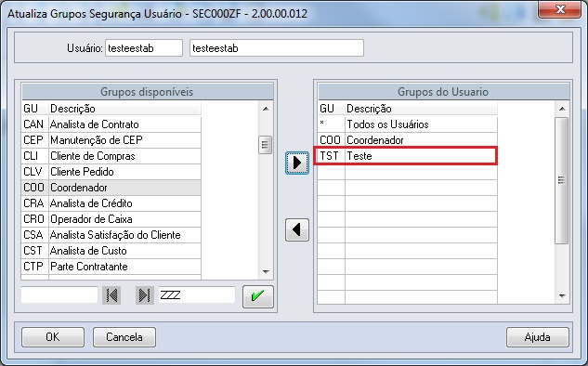Viewport: 588px width, 366px height.
Task: Select Analista Satisfação do Cliente row
Action: (x=111, y=235)
